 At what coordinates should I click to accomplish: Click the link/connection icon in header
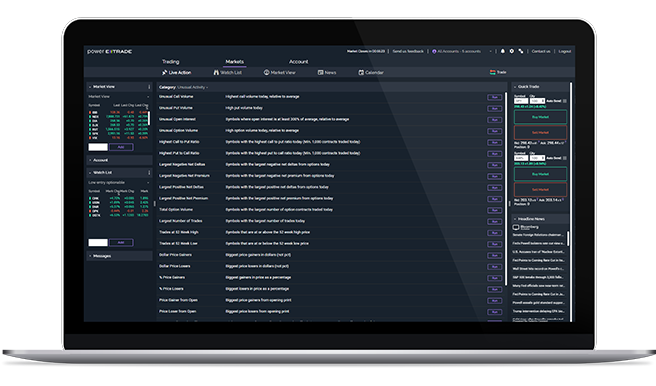(x=521, y=51)
